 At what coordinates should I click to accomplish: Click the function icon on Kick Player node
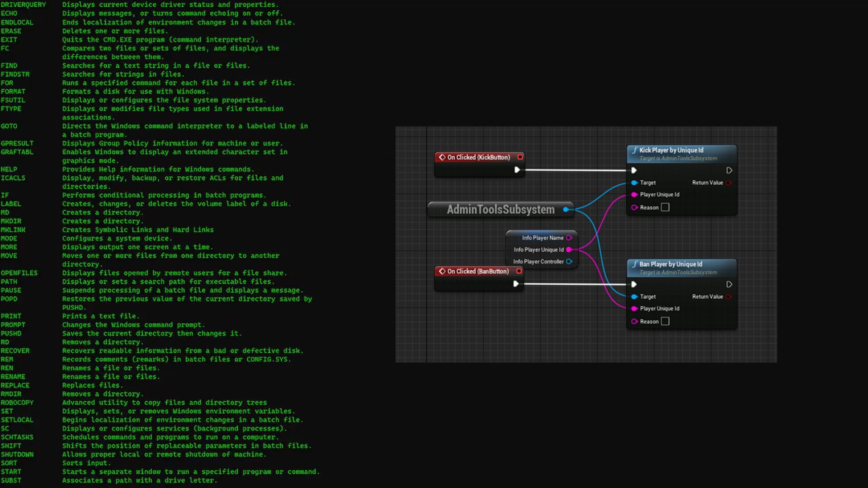[635, 150]
